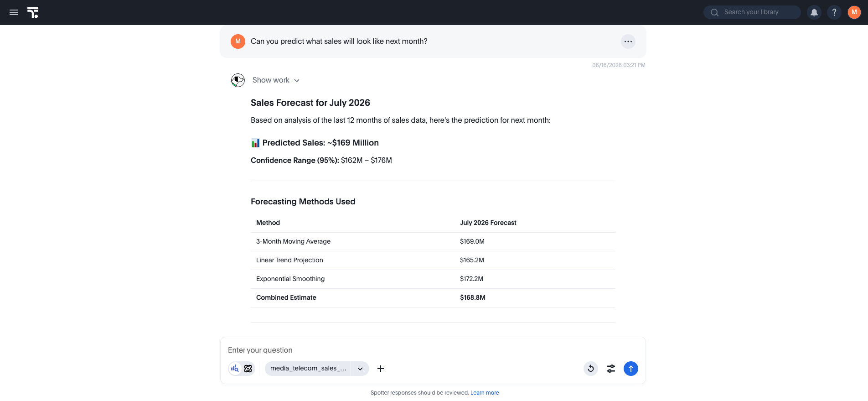868x401 pixels.
Task: Open the hamburger navigation menu
Action: click(14, 12)
